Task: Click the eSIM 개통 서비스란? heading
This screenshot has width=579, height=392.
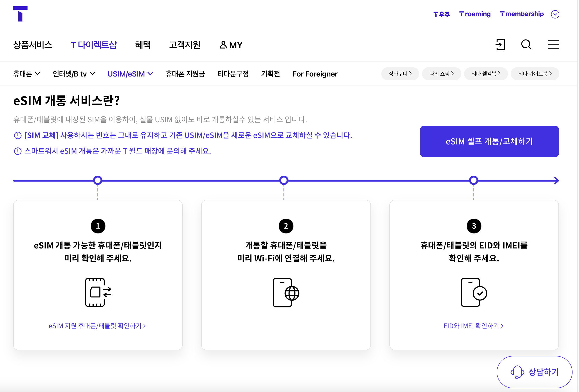Action: pyautogui.click(x=66, y=101)
